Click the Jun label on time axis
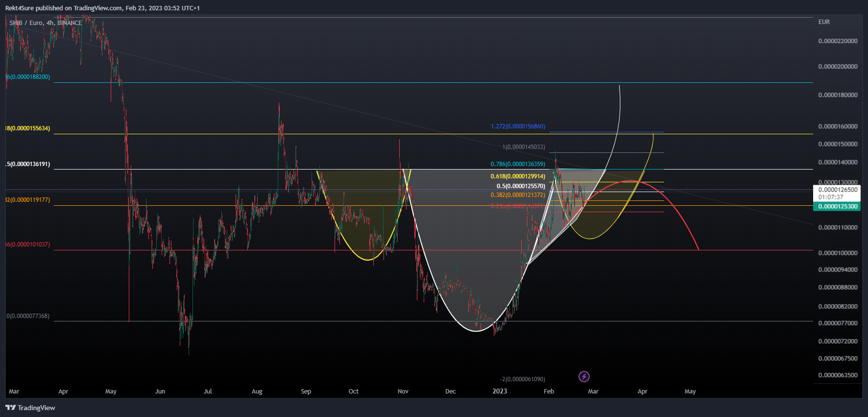Viewport: 868px width, 417px height. click(160, 392)
